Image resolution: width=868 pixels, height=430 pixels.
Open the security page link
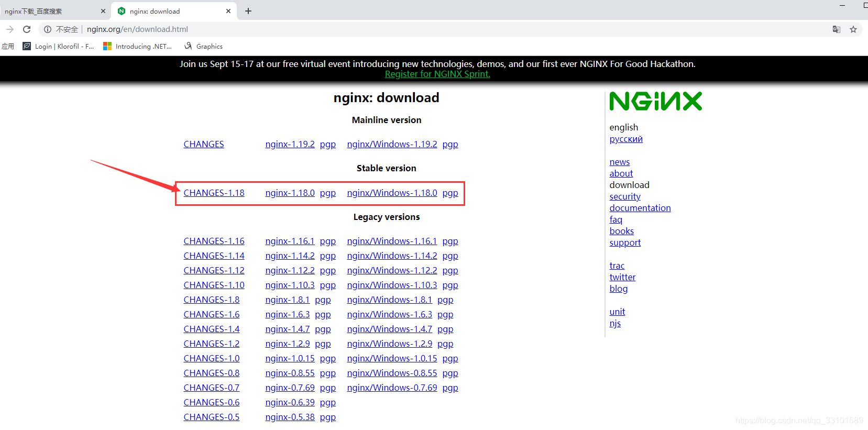pos(625,196)
